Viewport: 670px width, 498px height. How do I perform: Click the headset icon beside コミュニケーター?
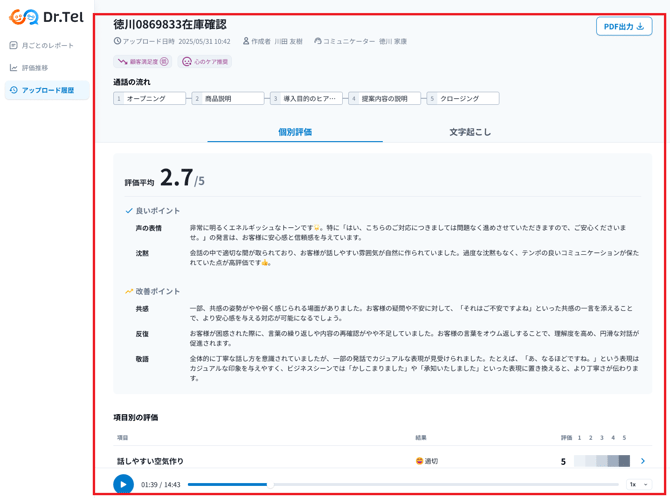[317, 41]
